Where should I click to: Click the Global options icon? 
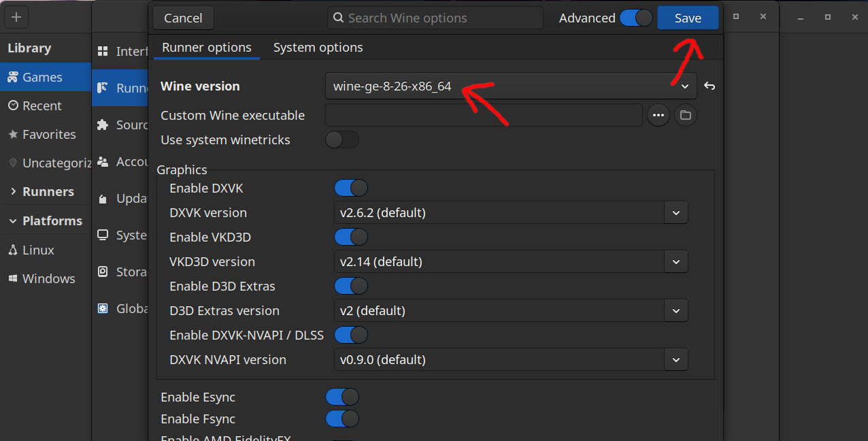tap(103, 308)
